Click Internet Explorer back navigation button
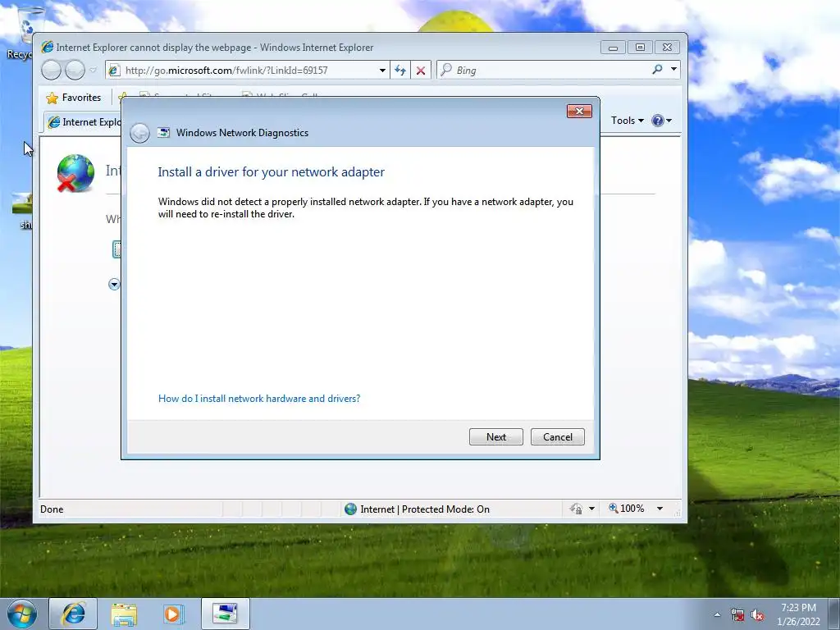840x630 pixels. (52, 71)
